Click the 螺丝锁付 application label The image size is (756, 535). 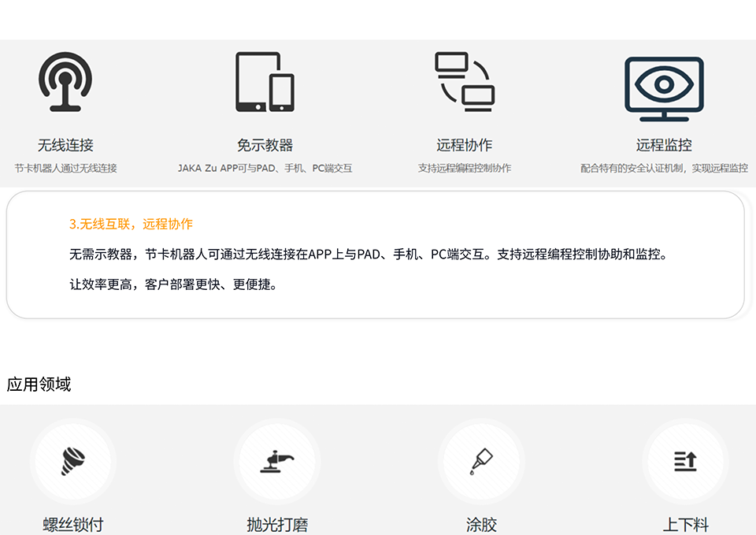72,524
